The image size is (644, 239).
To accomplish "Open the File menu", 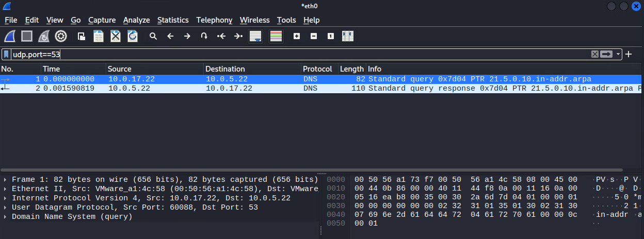I will tap(11, 20).
